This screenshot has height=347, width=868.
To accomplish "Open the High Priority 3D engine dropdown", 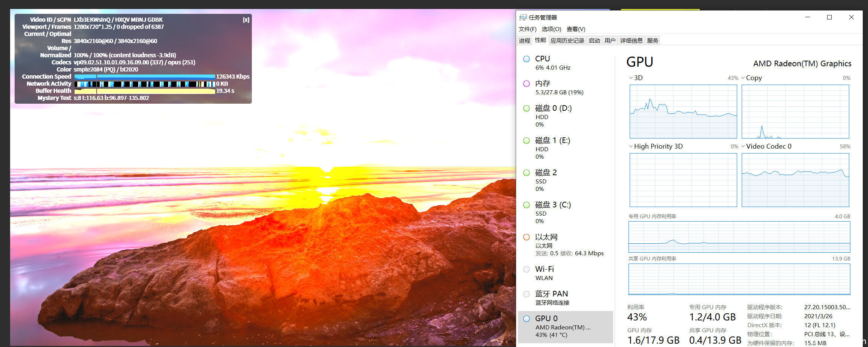I will (631, 146).
